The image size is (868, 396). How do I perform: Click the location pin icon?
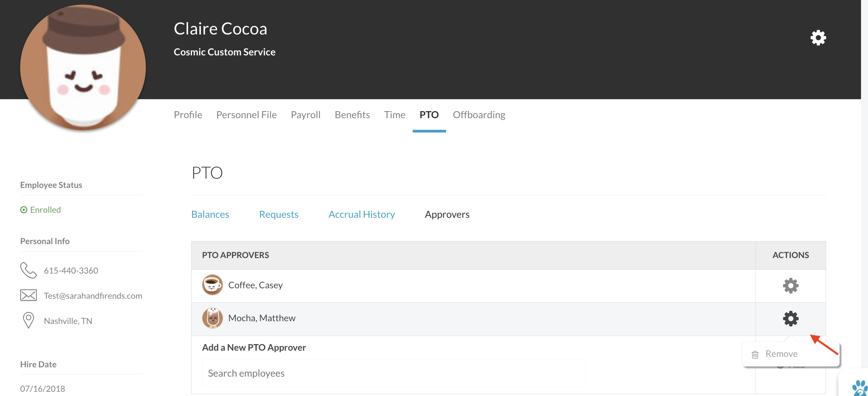click(x=28, y=320)
